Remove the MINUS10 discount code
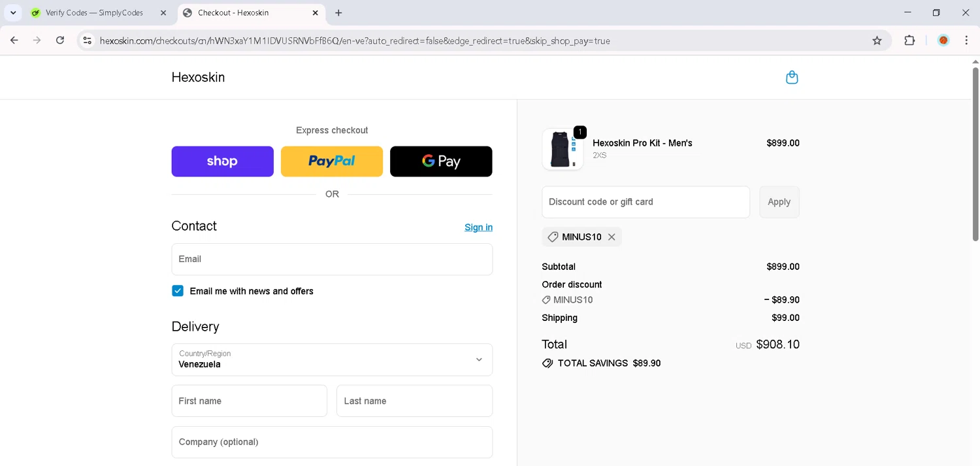980x466 pixels. pos(612,237)
